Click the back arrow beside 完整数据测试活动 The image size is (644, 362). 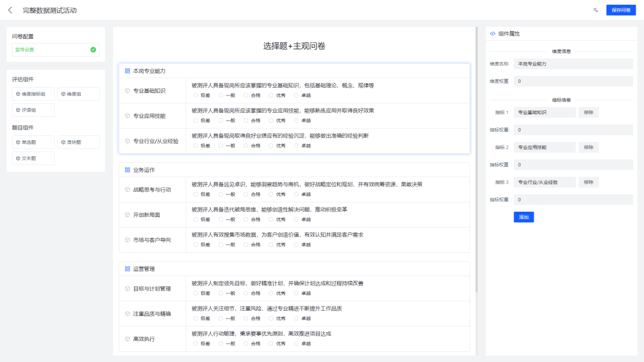pyautogui.click(x=8, y=10)
